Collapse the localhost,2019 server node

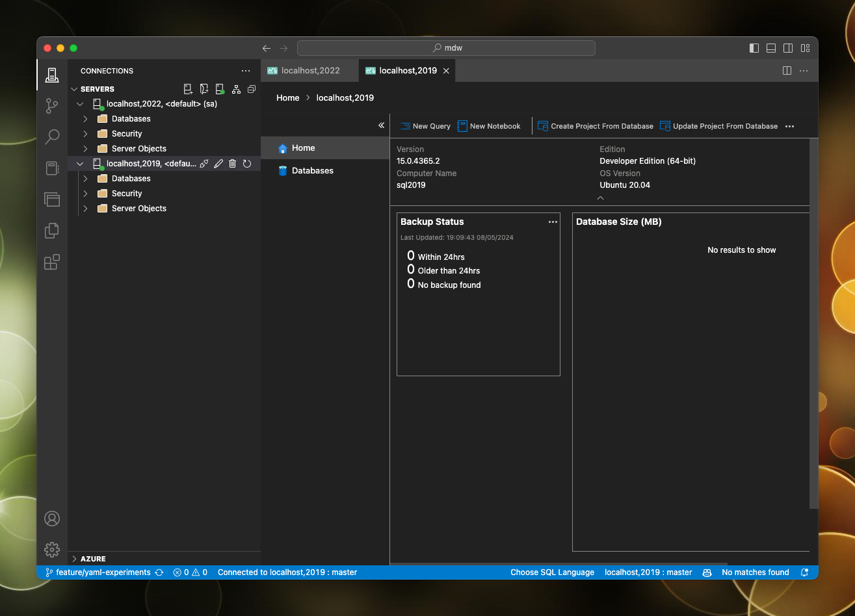click(x=80, y=164)
